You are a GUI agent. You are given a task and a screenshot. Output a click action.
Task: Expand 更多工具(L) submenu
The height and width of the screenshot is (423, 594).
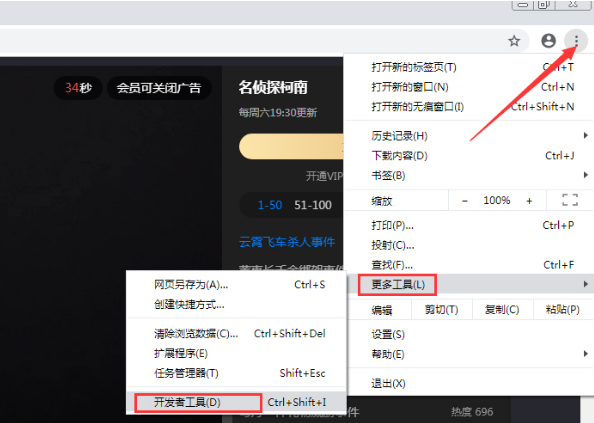tap(470, 284)
